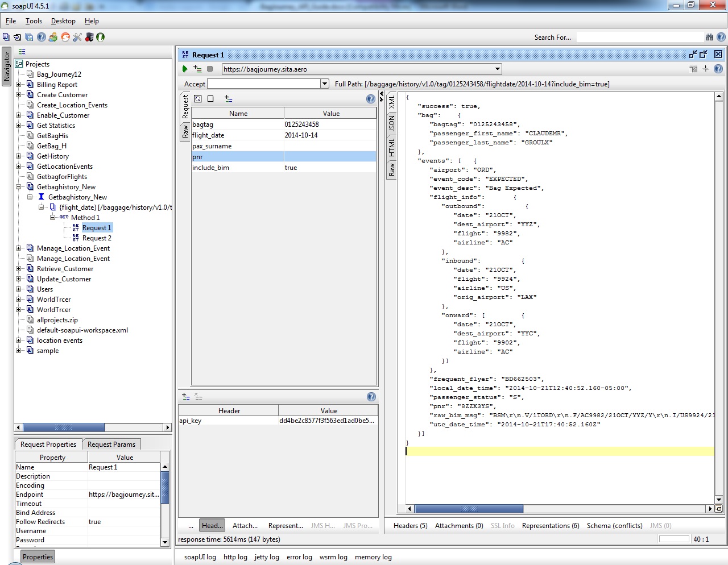Expand the Billing Report project node
The height and width of the screenshot is (565, 728).
[x=19, y=84]
